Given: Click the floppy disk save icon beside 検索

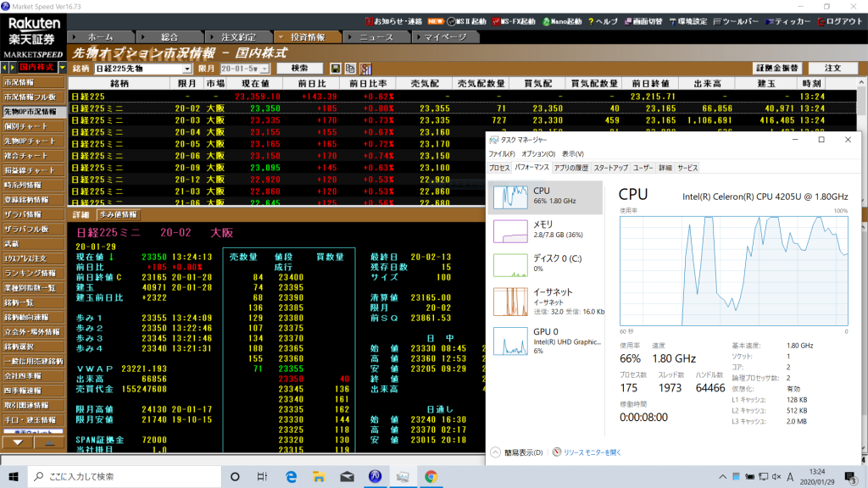Looking at the screenshot, I should pyautogui.click(x=336, y=69).
